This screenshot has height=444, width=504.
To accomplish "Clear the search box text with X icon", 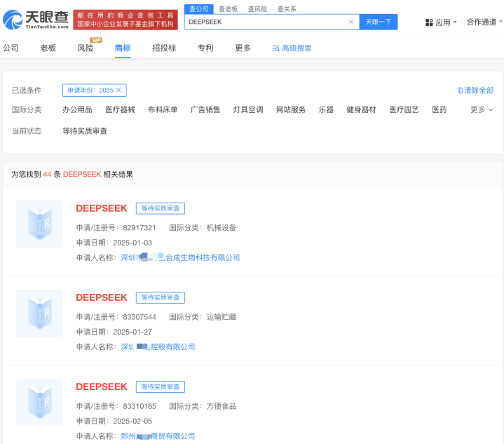I will [351, 22].
